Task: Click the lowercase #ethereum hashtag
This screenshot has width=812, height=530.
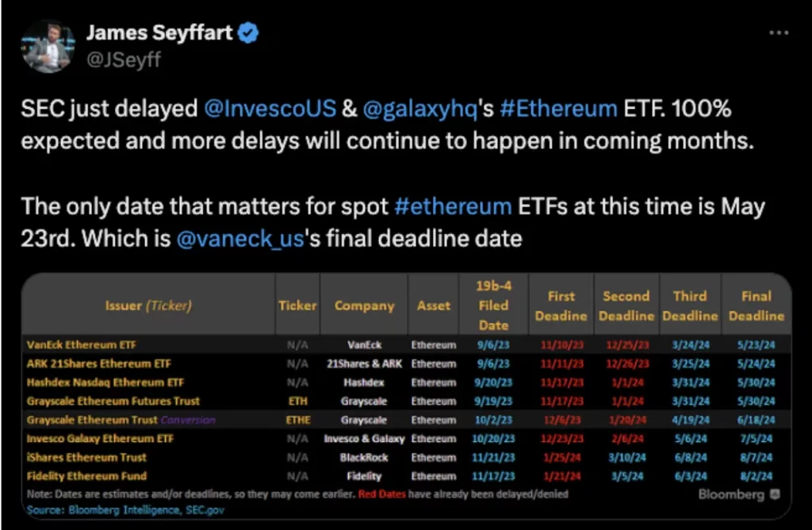Action: point(453,207)
